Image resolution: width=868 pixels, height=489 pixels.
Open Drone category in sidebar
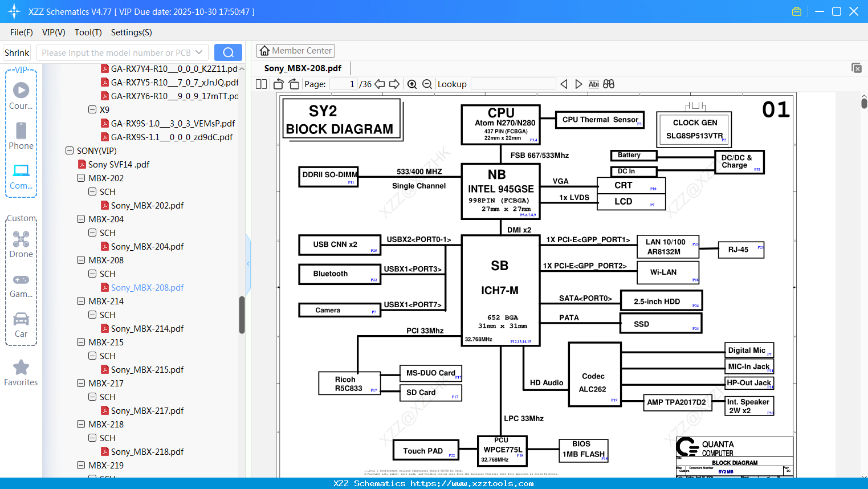point(21,244)
